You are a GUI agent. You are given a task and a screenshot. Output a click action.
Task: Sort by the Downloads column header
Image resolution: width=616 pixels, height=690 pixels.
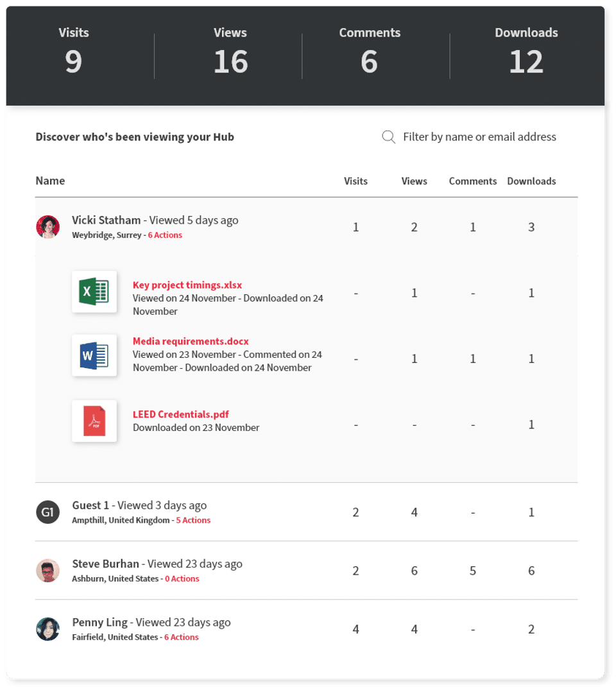(x=531, y=181)
